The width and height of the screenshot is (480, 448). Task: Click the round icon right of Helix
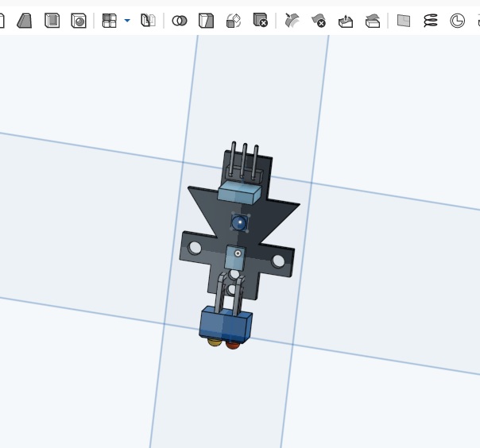tap(457, 21)
